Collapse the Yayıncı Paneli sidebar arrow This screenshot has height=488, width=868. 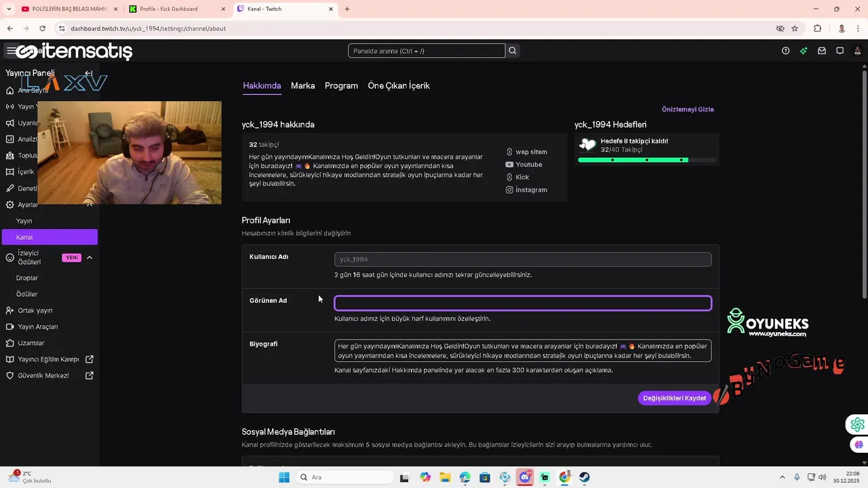[89, 73]
